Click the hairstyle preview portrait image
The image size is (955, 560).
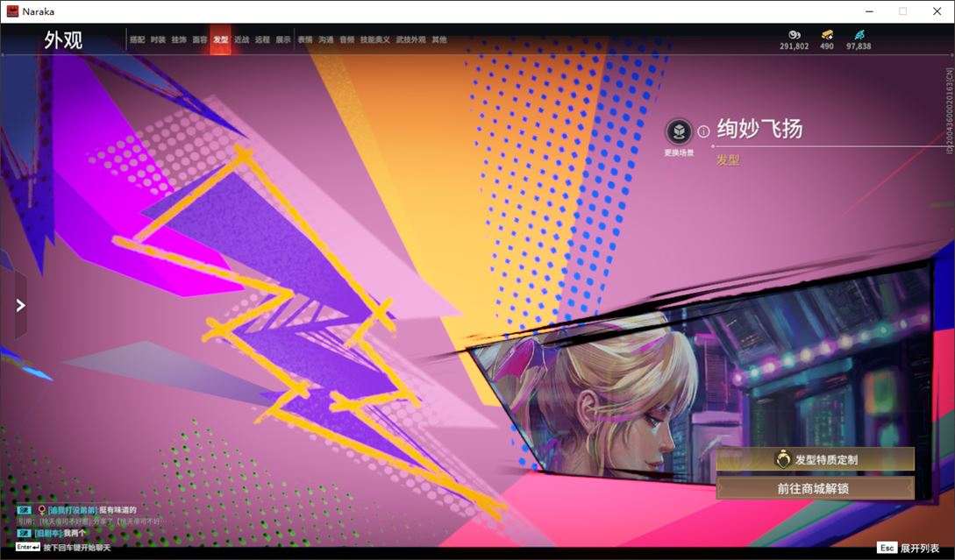tap(701, 378)
